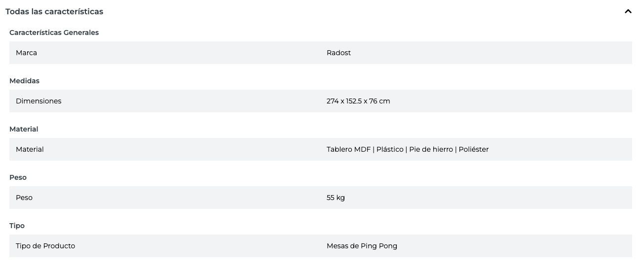Select the Características Generales section heading
This screenshot has height=269, width=644.
click(x=54, y=33)
